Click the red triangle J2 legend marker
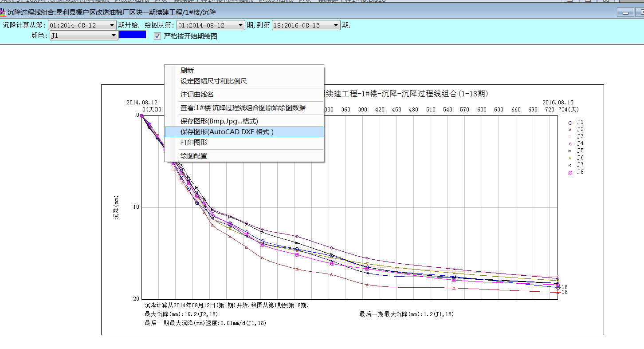The image size is (644, 349). pyautogui.click(x=570, y=130)
